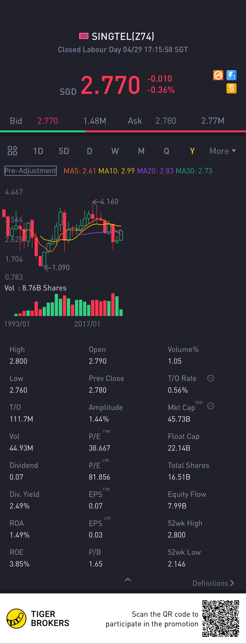Open the chart layout grid icon

(12, 151)
